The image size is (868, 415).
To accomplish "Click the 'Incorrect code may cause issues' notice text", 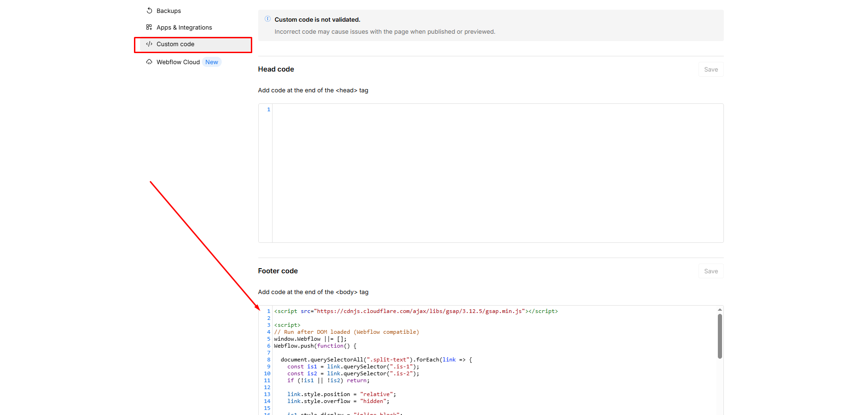I will [x=385, y=32].
